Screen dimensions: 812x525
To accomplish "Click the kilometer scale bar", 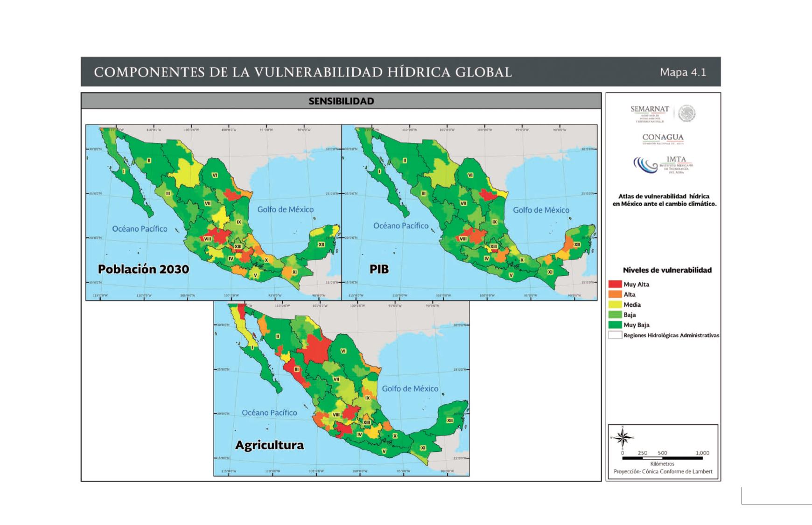I will coord(662,458).
